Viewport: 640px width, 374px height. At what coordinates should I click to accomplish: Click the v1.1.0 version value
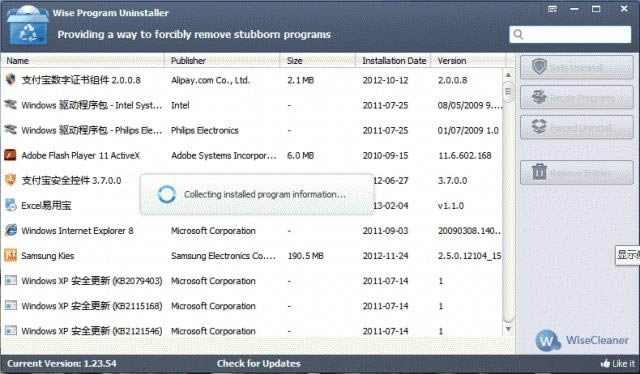(x=451, y=205)
